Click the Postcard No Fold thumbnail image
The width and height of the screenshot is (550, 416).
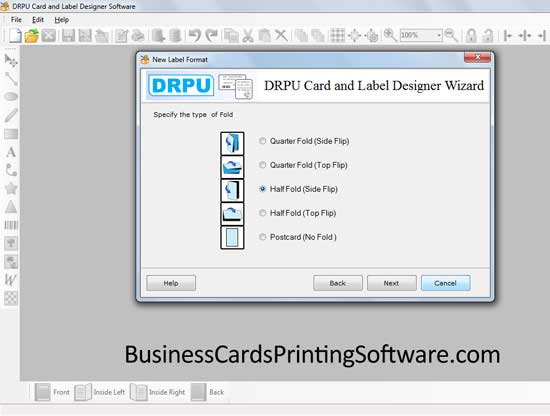[232, 238]
